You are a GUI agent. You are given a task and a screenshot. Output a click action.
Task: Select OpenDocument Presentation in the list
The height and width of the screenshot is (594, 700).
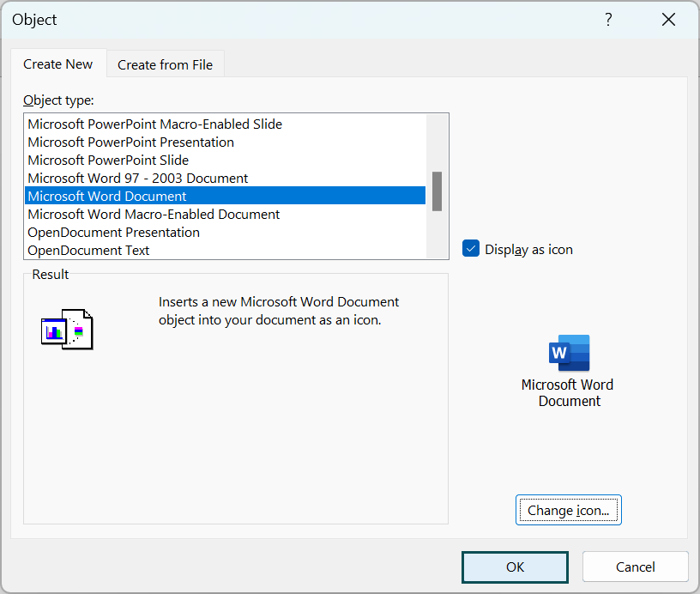(x=113, y=232)
